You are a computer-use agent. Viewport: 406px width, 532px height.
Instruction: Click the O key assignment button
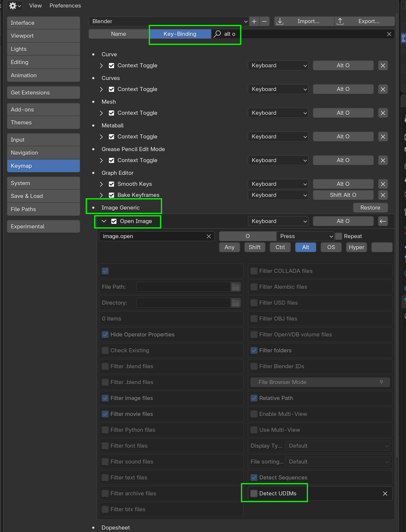(248, 236)
